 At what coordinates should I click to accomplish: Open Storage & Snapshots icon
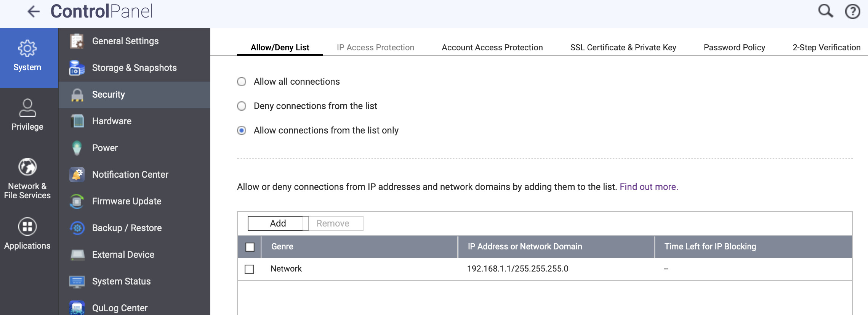pos(77,68)
